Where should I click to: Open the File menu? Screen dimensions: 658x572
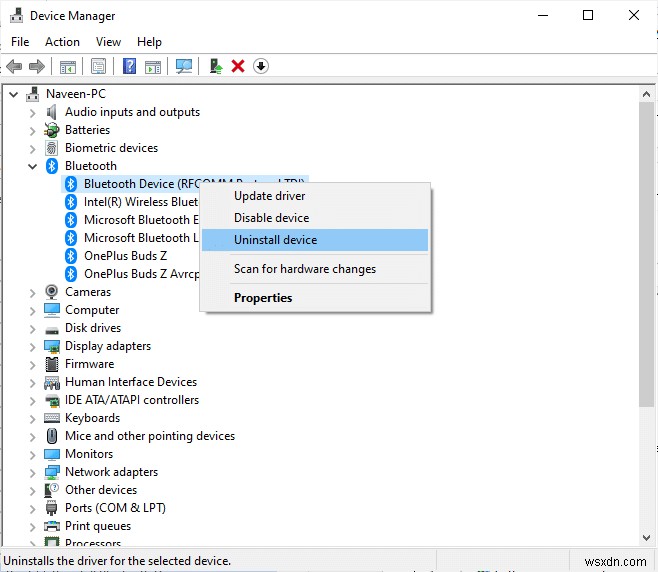coord(20,42)
